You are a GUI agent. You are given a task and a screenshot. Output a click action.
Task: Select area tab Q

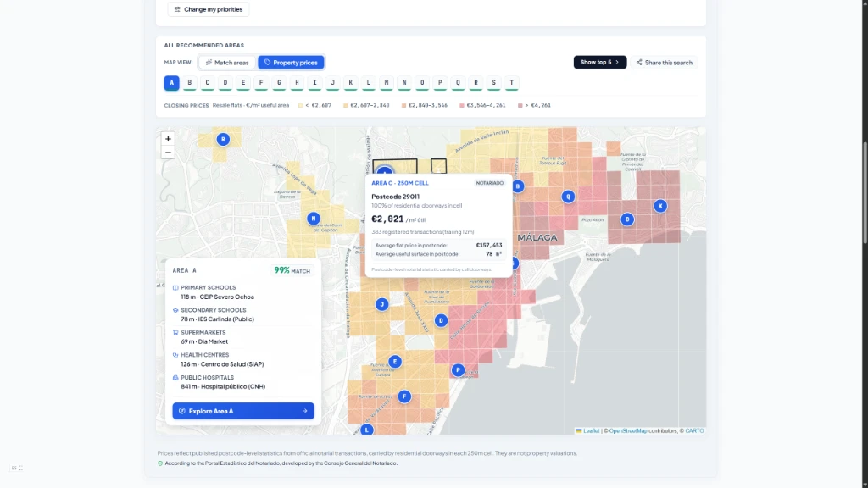(458, 83)
